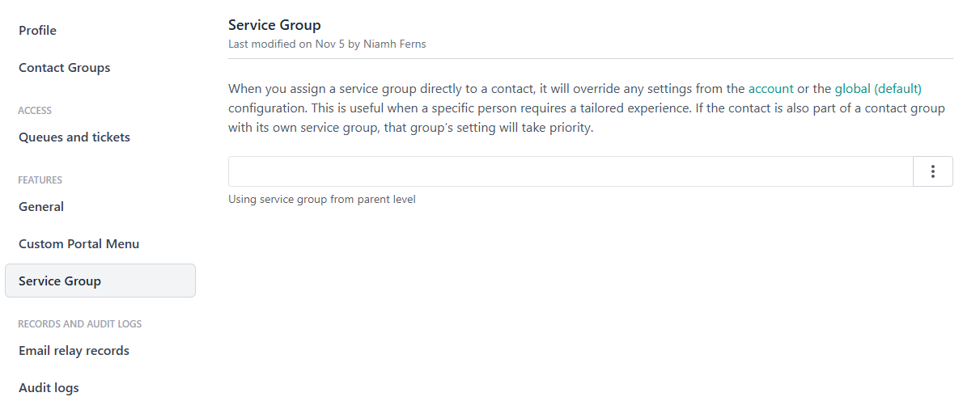The image size is (980, 418).
Task: Click the service group description paragraph
Action: pyautogui.click(x=486, y=108)
